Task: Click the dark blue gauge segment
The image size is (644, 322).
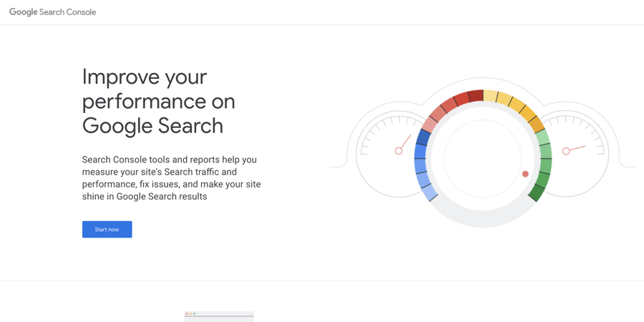Action: coord(423,137)
